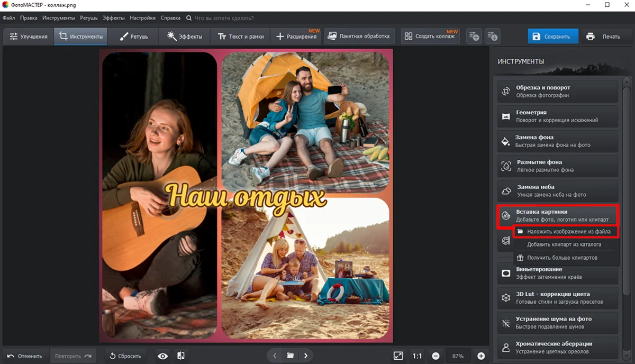Expand the Замена неба tool
Viewport: 635px width, 364px height.
[x=558, y=190]
